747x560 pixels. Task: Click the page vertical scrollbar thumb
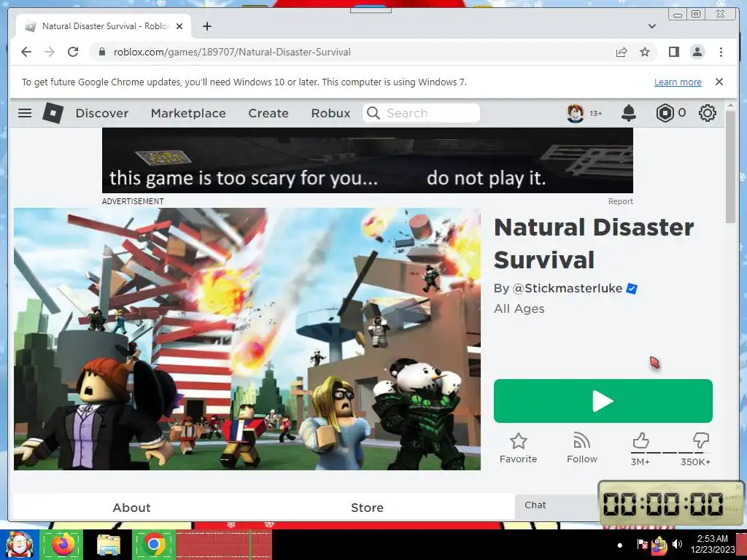click(x=731, y=166)
